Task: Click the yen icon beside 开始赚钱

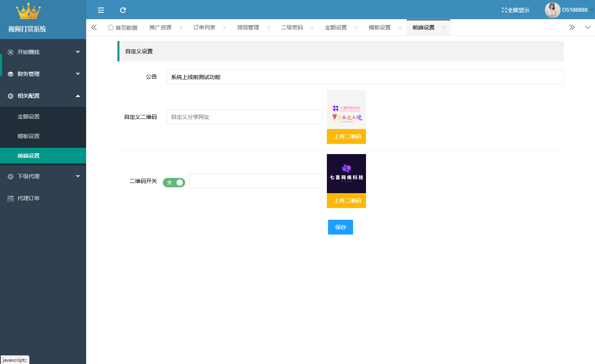Action: pyautogui.click(x=11, y=52)
